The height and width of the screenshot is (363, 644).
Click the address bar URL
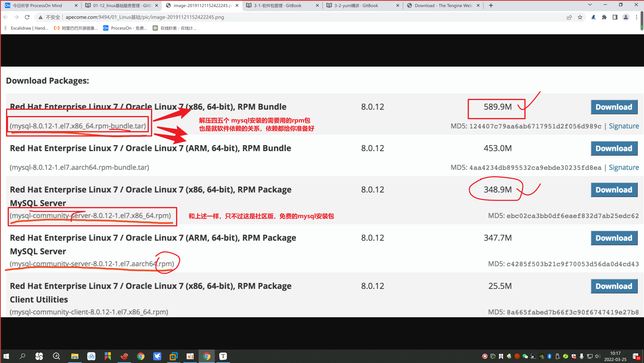145,17
